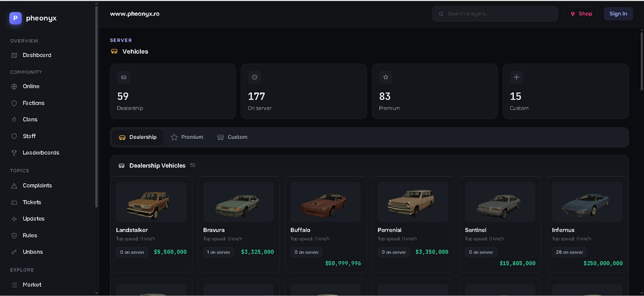Click the sidebar vertical scrollbar
Screen dimensions: 644x296
pyautogui.click(x=97, y=107)
